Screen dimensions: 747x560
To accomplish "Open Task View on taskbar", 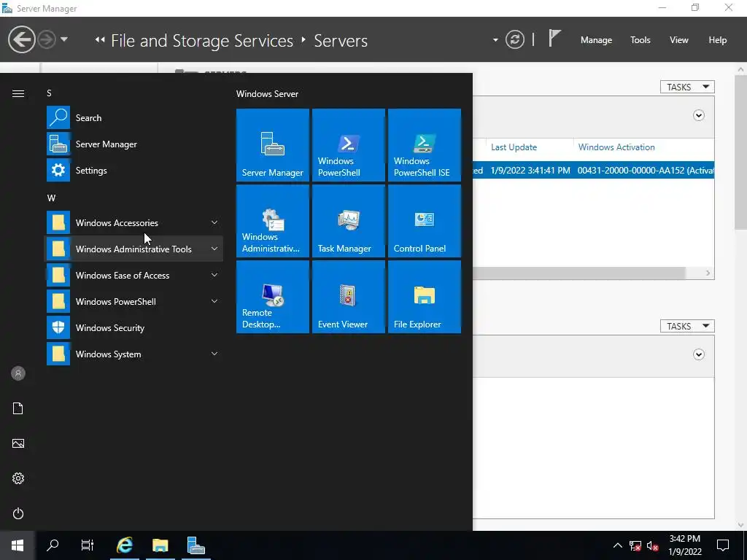I will (x=88, y=545).
